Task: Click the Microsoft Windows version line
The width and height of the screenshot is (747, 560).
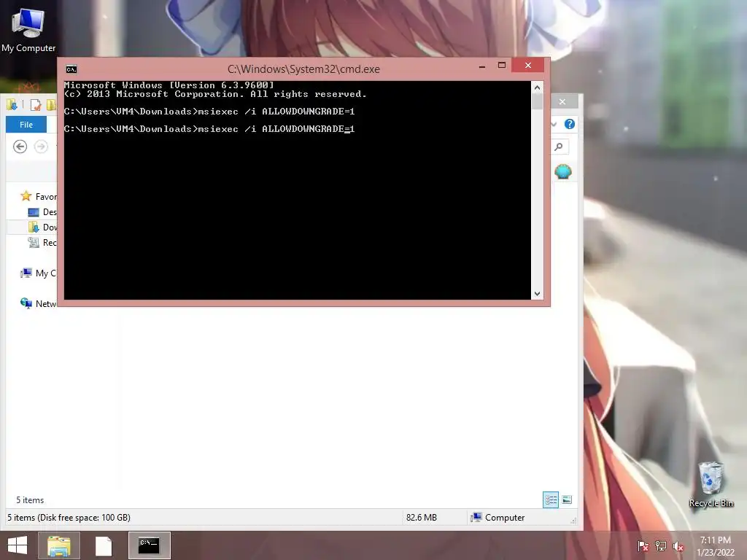Action: (x=169, y=85)
